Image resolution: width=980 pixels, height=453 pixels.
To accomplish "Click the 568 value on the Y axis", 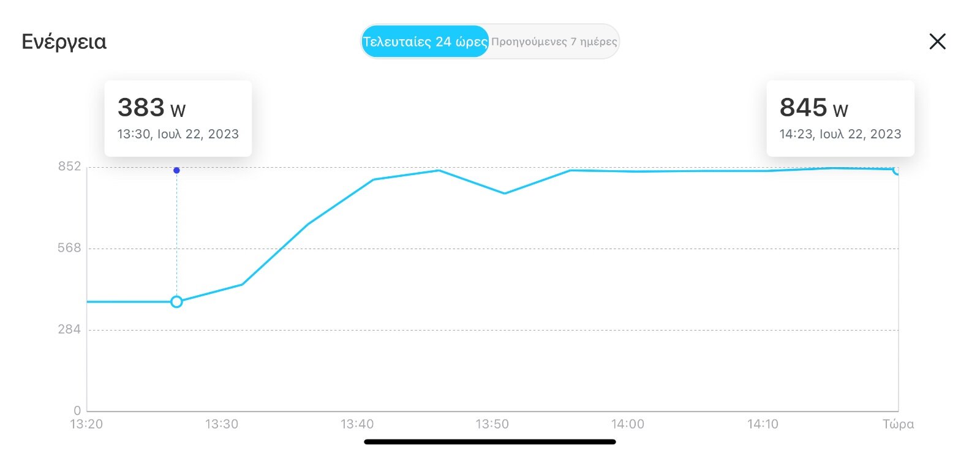I will 69,248.
